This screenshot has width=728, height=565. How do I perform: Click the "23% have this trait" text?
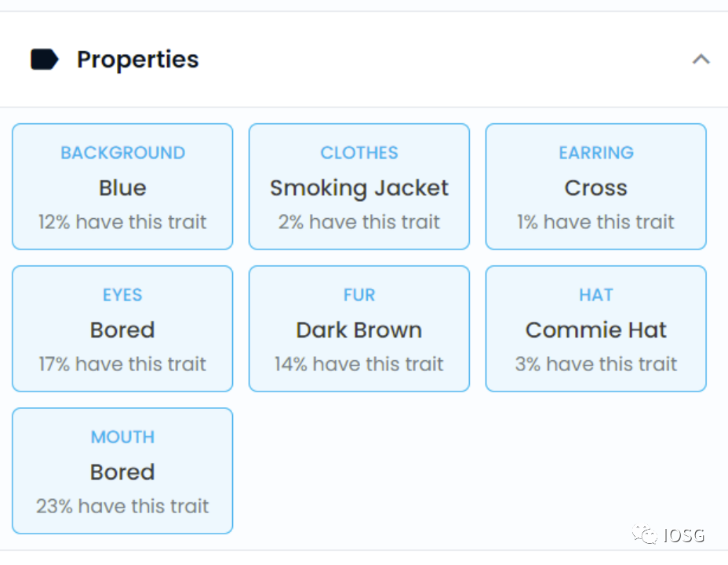(x=122, y=506)
